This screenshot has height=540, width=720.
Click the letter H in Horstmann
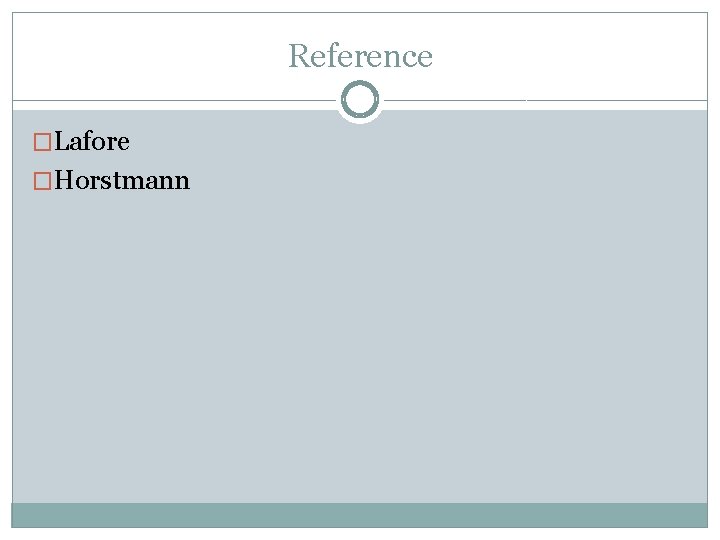pos(65,181)
